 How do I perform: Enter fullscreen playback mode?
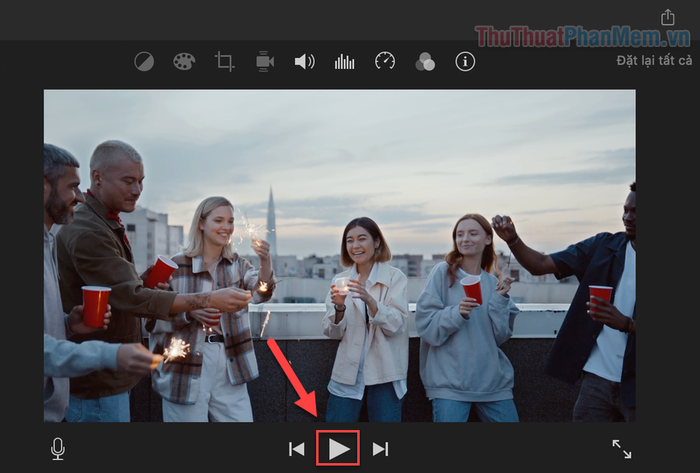pos(622,449)
